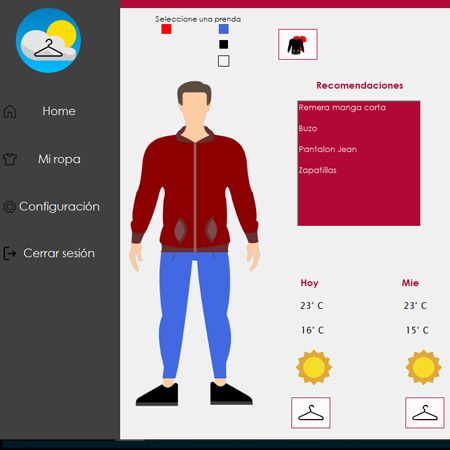Click the weather hanger app logo

click(48, 40)
